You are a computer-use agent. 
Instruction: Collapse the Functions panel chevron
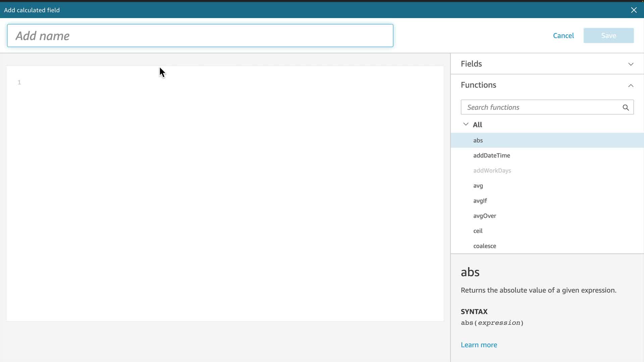(x=631, y=85)
